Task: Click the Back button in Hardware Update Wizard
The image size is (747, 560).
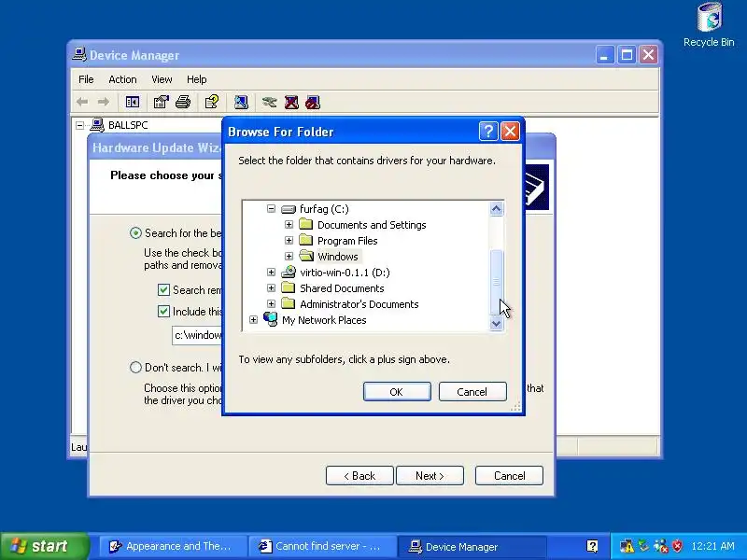Action: (359, 475)
